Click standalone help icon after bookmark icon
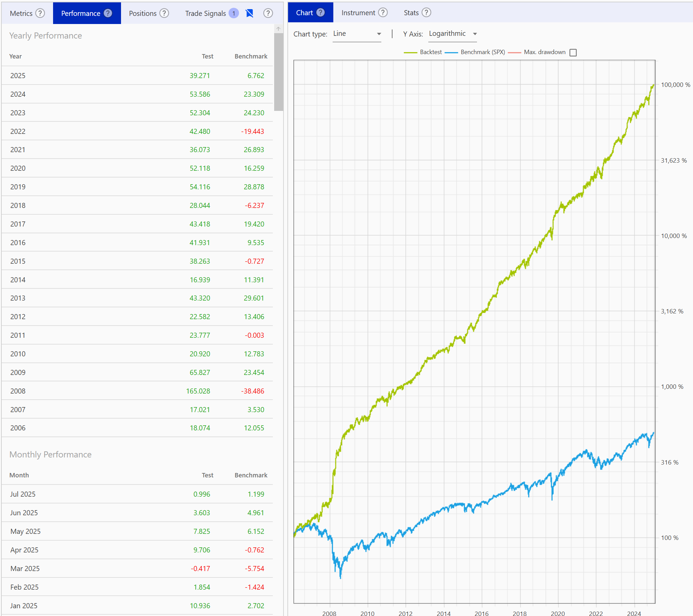The image size is (693, 616). coord(268,13)
